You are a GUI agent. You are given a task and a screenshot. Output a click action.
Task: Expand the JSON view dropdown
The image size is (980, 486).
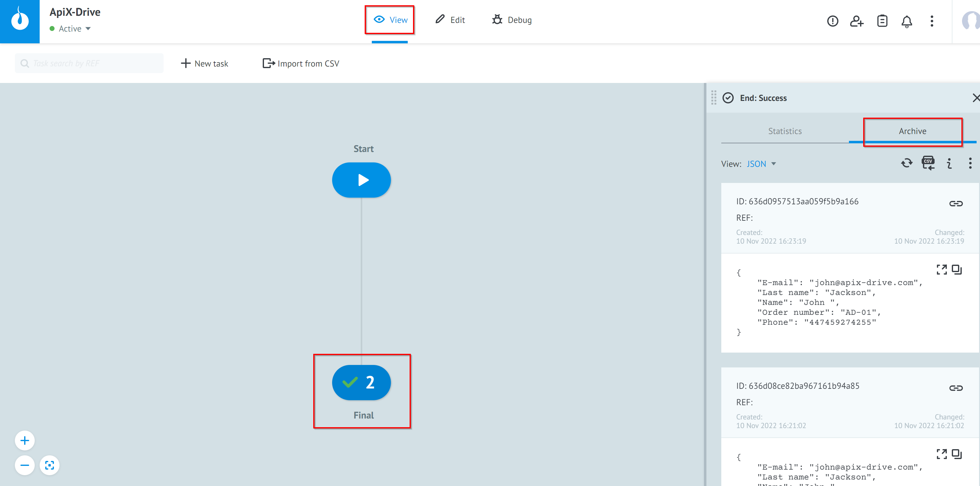[x=761, y=164]
